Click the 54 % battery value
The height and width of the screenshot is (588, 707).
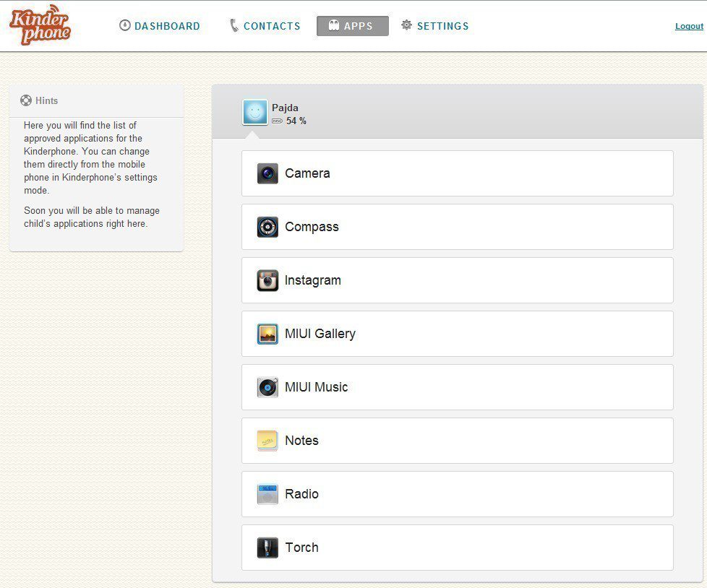296,121
